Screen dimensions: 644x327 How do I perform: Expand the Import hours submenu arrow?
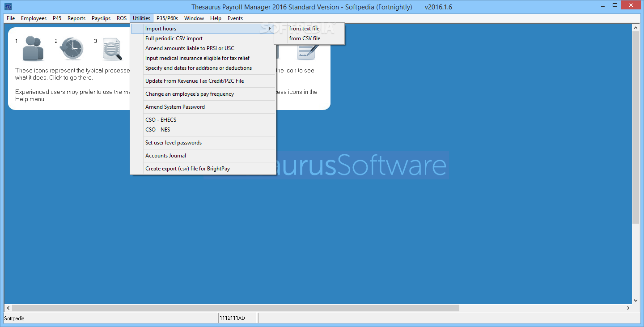click(x=270, y=29)
